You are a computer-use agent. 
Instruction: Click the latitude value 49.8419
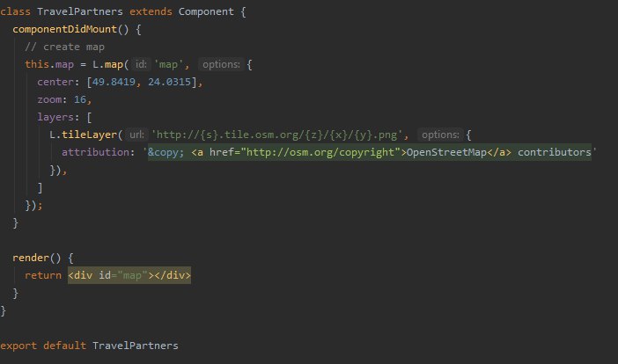[114, 83]
